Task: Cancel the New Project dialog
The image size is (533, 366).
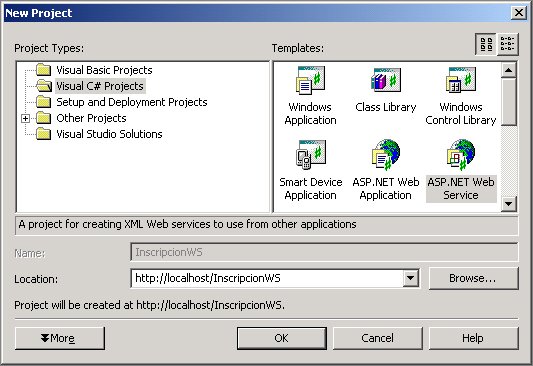Action: (x=377, y=338)
